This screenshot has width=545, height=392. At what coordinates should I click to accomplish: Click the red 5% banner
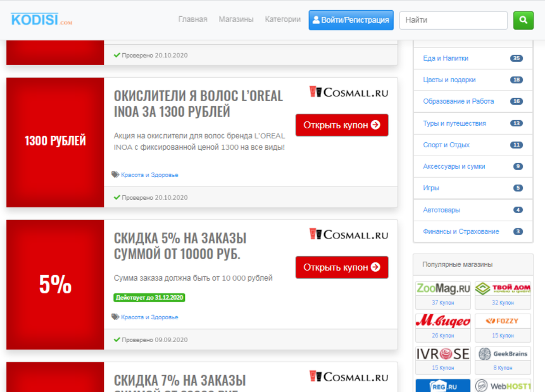(55, 285)
